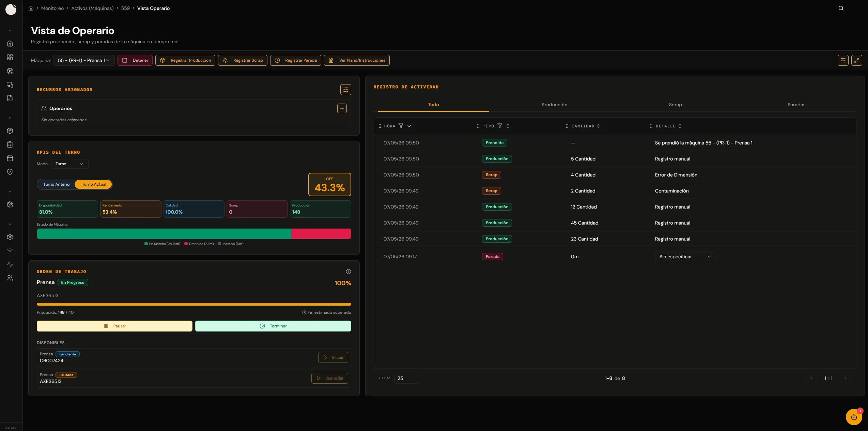Open the clipboard list icon in sidebar
868x431 pixels.
pos(10,144)
